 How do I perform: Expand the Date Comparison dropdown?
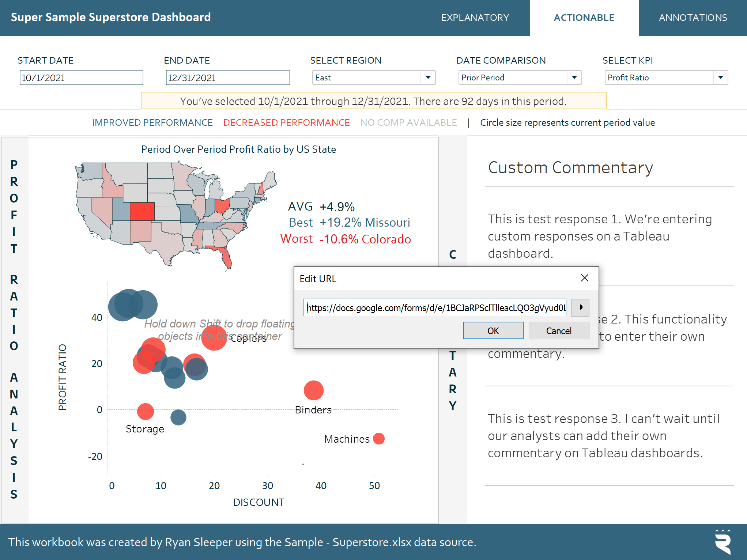[x=574, y=77]
